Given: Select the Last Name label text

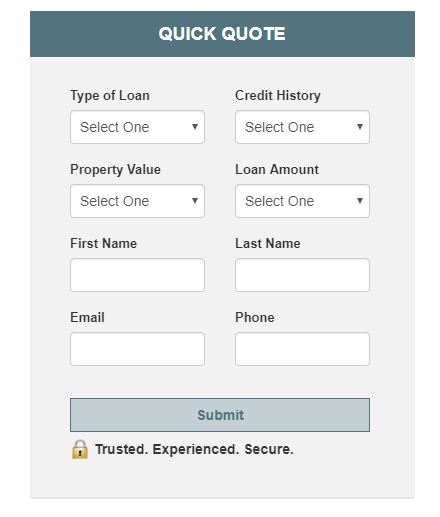Looking at the screenshot, I should tap(268, 244).
